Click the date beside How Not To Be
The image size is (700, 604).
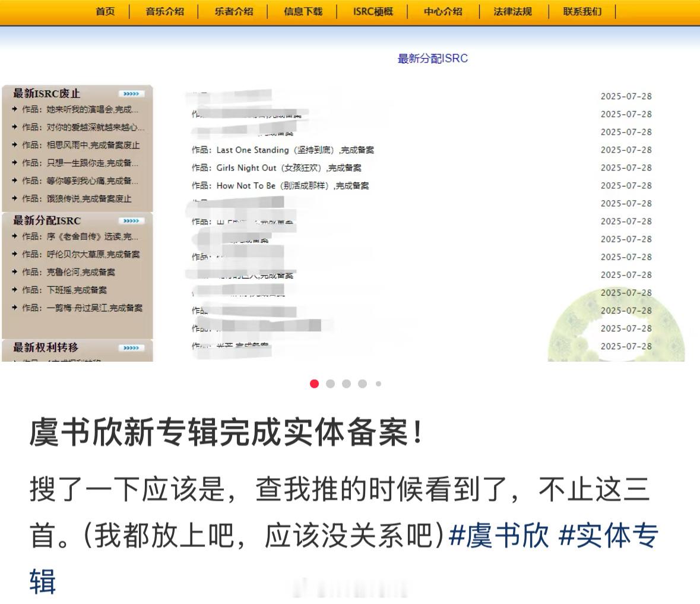626,186
